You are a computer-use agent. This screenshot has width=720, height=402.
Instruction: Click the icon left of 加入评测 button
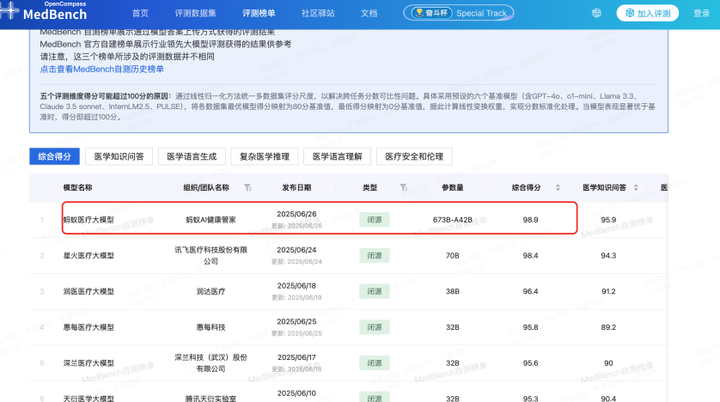coord(597,13)
